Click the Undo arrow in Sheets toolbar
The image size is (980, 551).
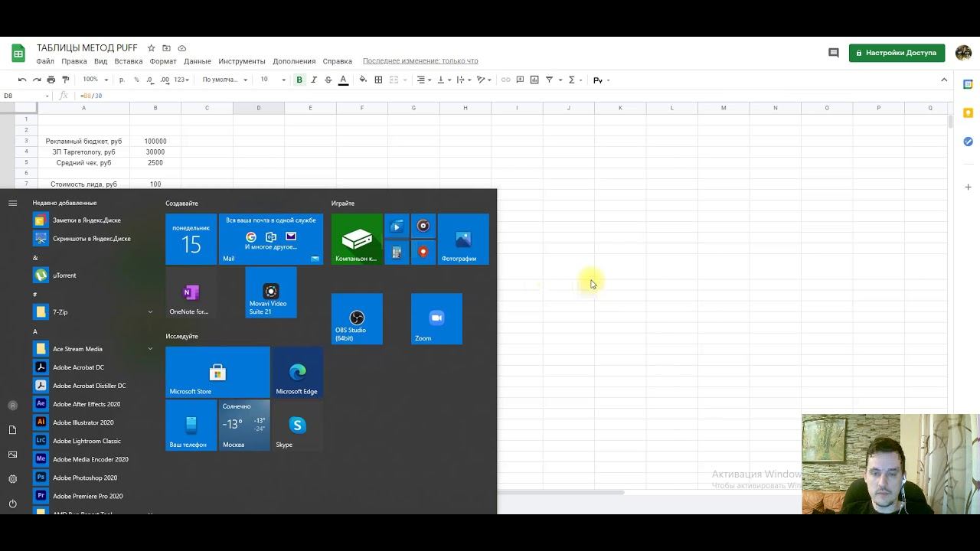pos(22,80)
